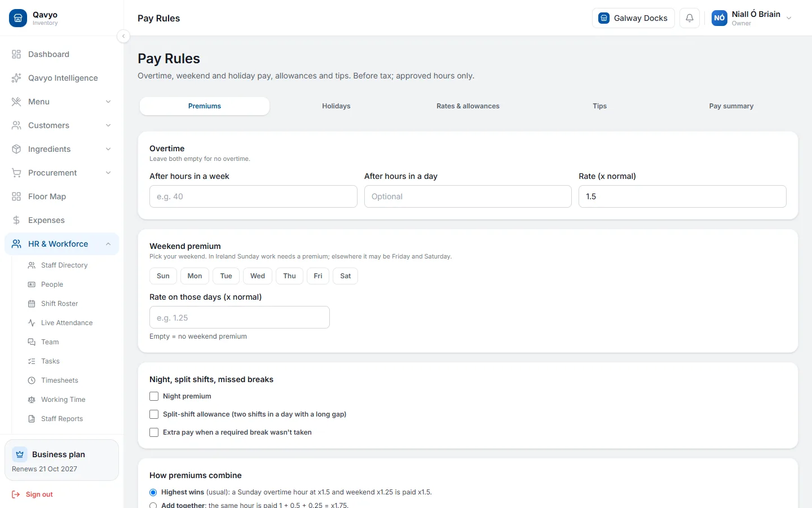Click the Floor Map icon
Image resolution: width=812 pixels, height=508 pixels.
[16, 196]
